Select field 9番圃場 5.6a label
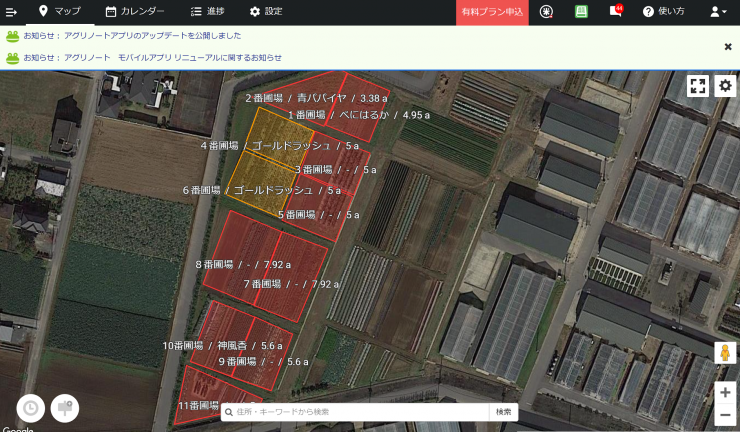This screenshot has height=432, width=740. (263, 362)
